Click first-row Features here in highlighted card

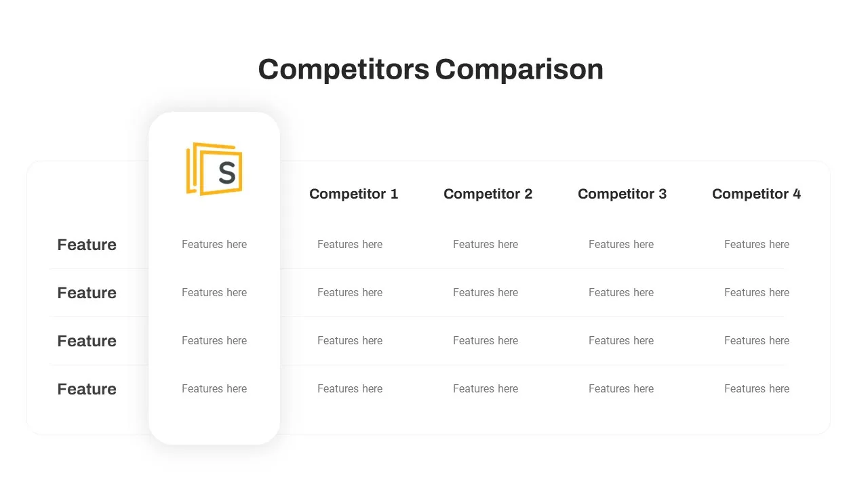[x=214, y=244]
